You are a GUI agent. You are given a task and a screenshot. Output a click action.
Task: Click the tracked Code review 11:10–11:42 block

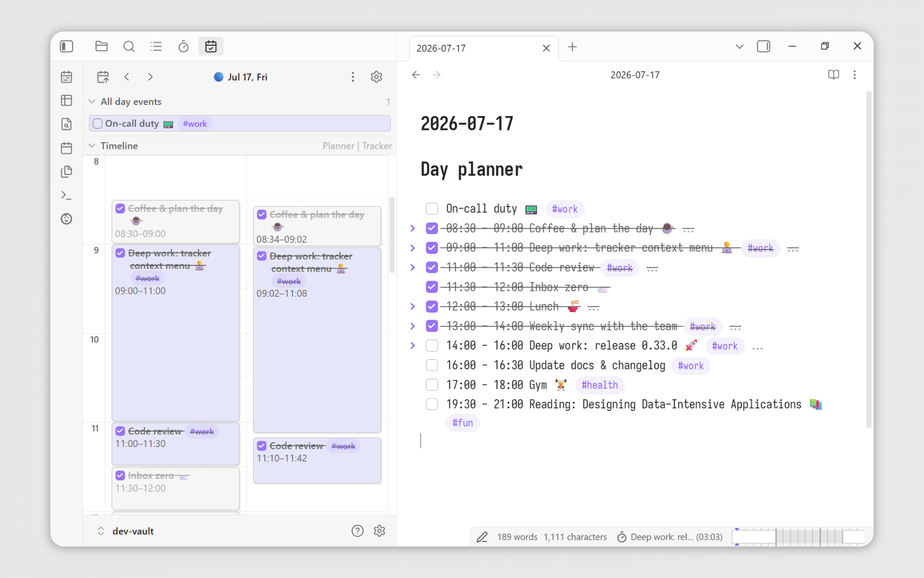[317, 460]
